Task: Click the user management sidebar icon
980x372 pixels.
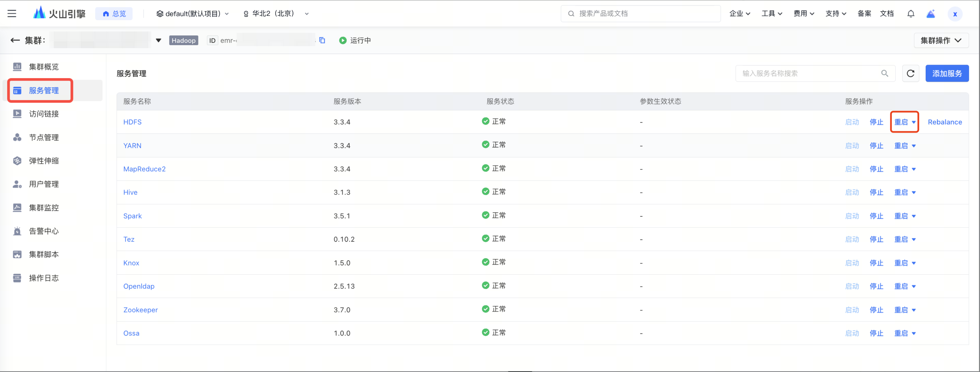Action: (17, 184)
